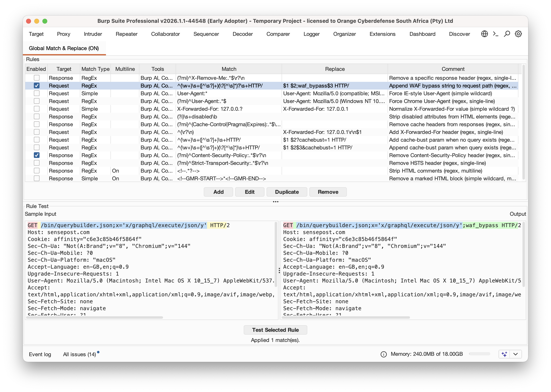The width and height of the screenshot is (551, 392).
Task: Uncheck the WAF bypass request rule
Action: coord(36,85)
